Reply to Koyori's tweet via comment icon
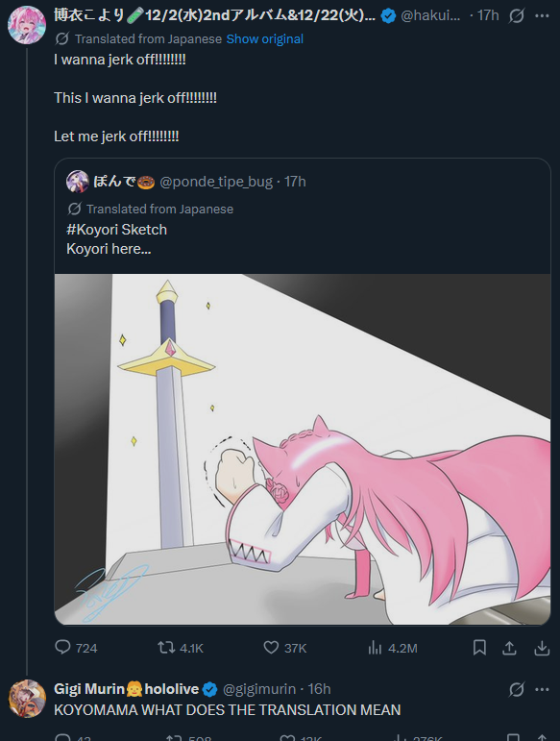 62,647
